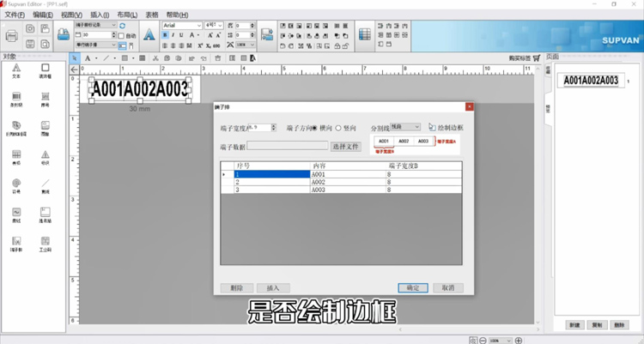Click the shopping cart icon next to 购买标签
Viewport: 644px width, 344px height.
(537, 57)
